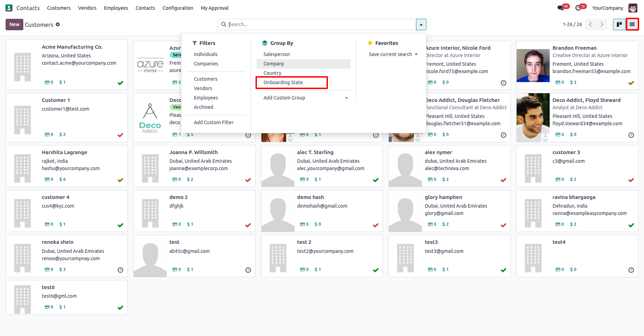Image resolution: width=644 pixels, height=336 pixels.
Task: Click the red check icon on demo hash card
Action: click(376, 225)
